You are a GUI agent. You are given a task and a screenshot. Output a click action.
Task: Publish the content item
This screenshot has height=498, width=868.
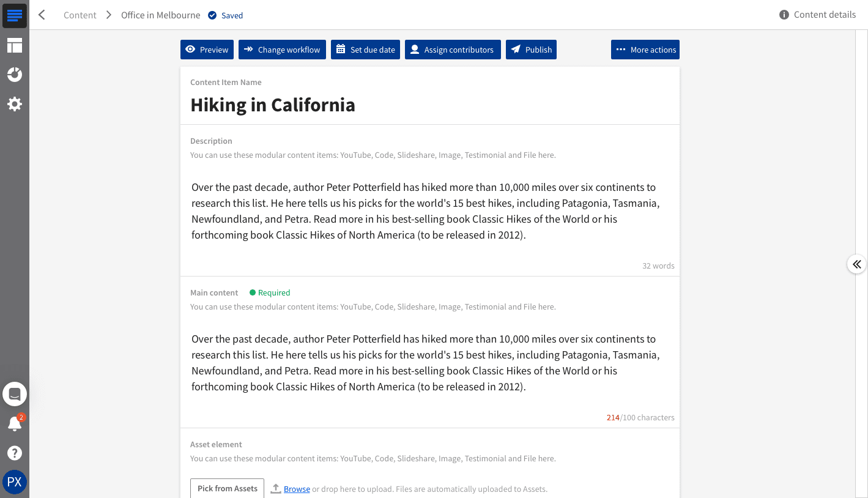(531, 50)
